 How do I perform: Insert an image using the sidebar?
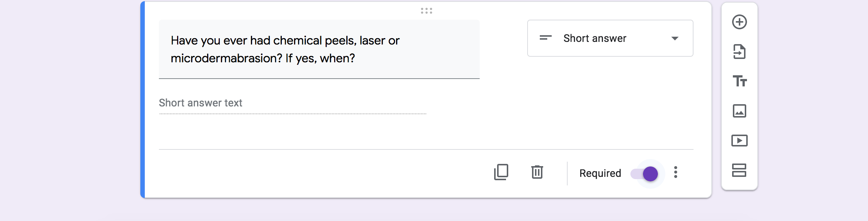[x=739, y=111]
